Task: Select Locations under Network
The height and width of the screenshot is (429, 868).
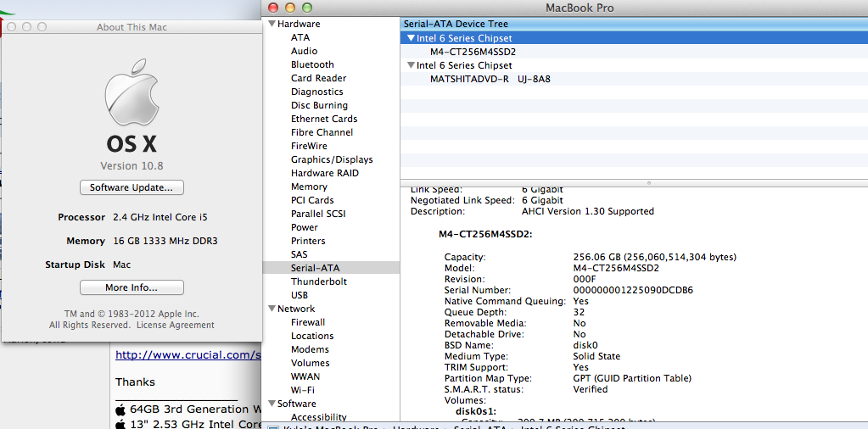Action: (x=312, y=336)
